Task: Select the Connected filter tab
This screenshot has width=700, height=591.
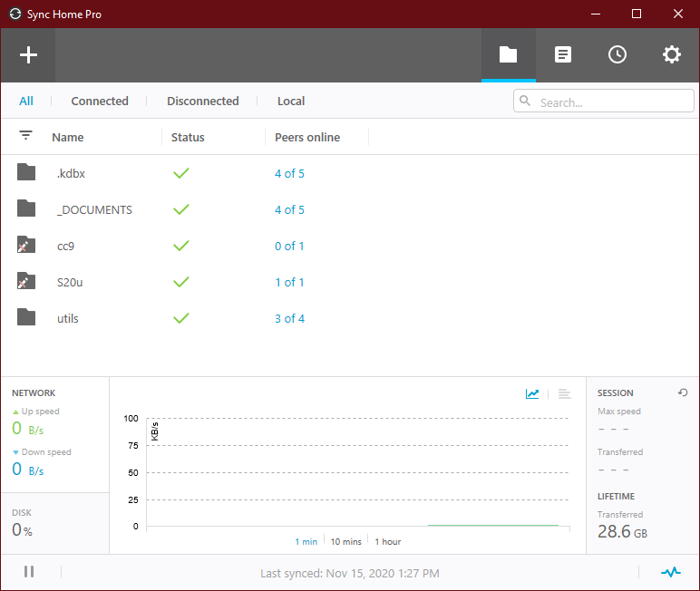Action: (x=100, y=102)
